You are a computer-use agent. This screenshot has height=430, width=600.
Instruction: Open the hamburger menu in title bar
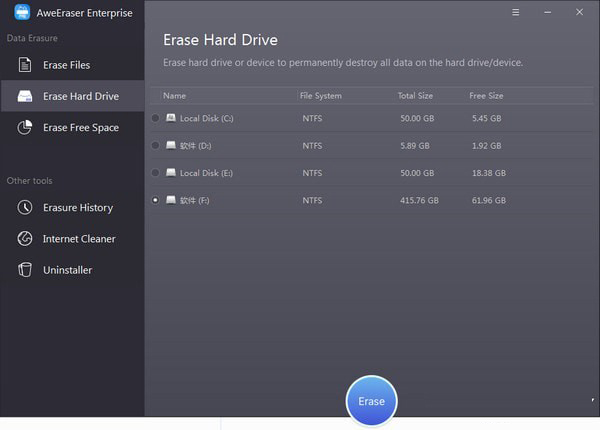point(515,13)
